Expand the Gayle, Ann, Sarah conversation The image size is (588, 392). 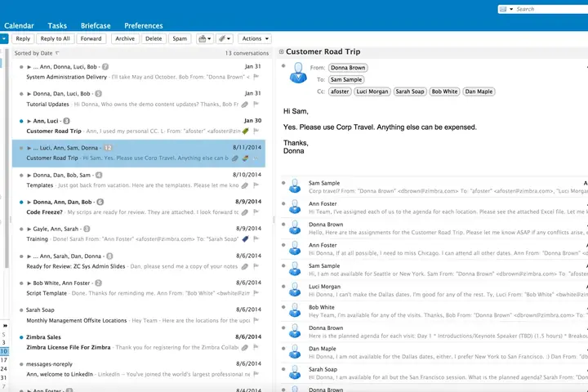[x=29, y=229]
